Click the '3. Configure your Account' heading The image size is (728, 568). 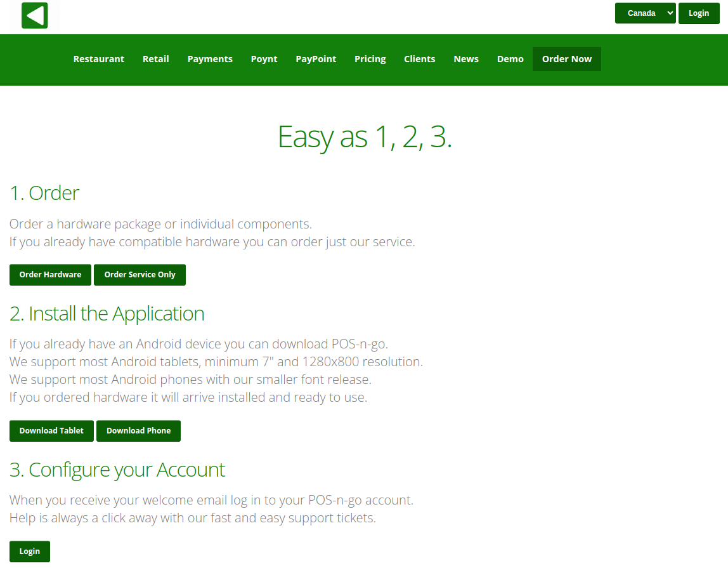tap(117, 470)
